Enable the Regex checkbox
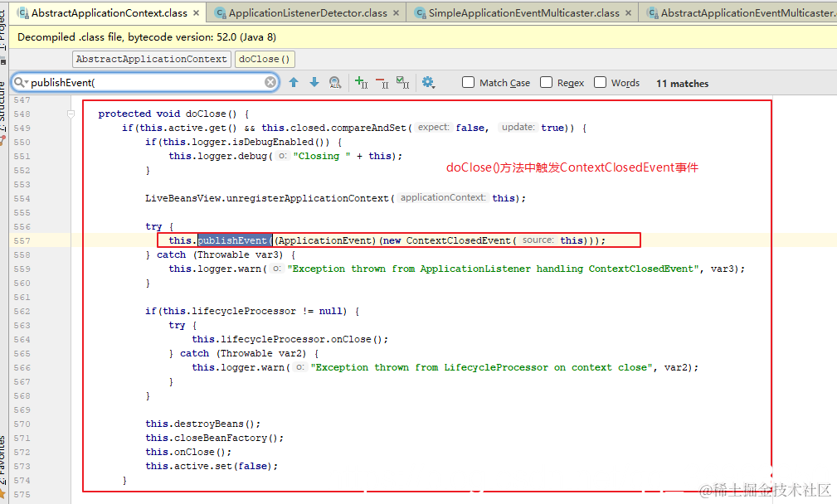This screenshot has width=837, height=504. 546,82
